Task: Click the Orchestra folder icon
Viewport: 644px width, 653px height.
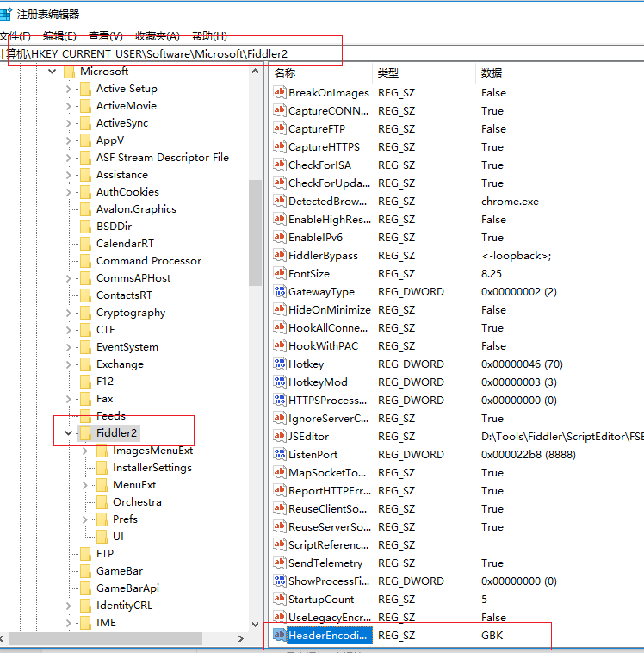Action: coord(102,502)
